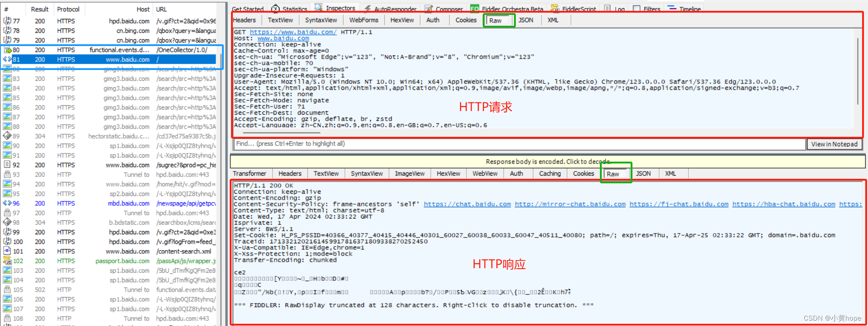This screenshot has width=868, height=326.
Task: Click the request pane vertical scrollbar
Action: pos(858,71)
